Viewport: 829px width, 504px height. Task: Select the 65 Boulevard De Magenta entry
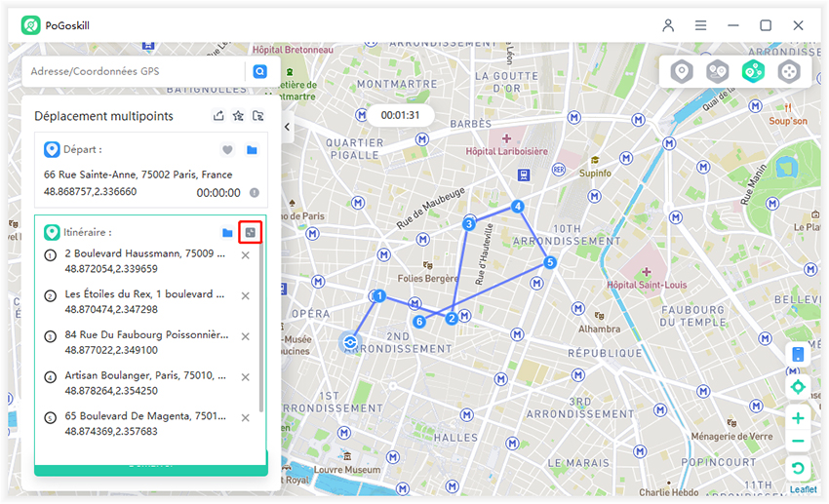point(145,424)
